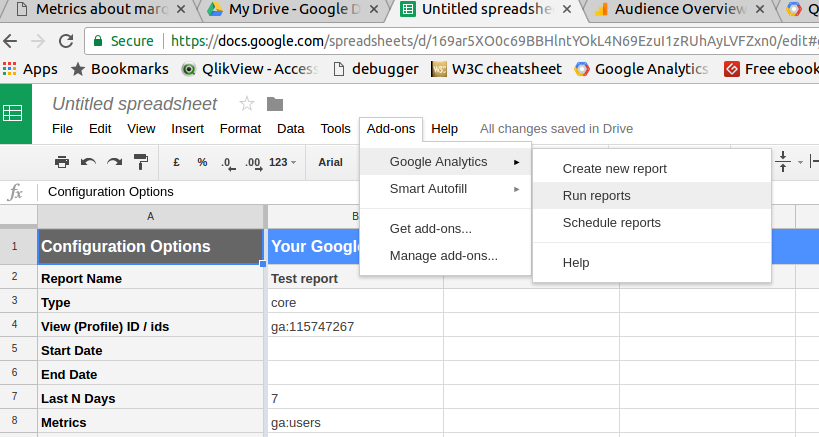
Task: Open the Format menu
Action: [x=240, y=128]
